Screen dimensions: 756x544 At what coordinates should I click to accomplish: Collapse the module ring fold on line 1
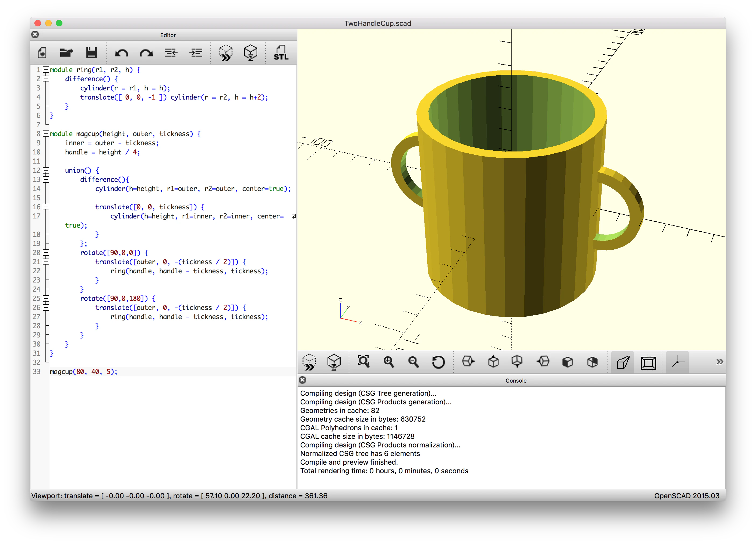(46, 70)
